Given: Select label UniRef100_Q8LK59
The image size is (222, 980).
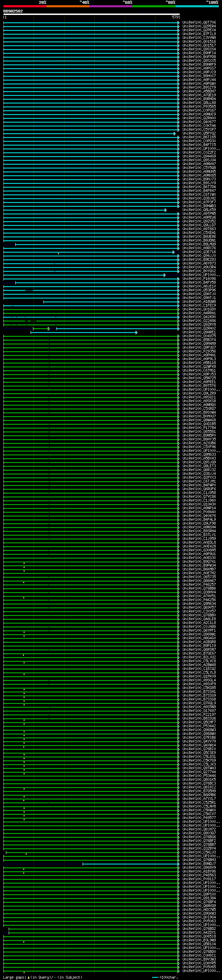Looking at the screenshot, I should (x=199, y=210).
